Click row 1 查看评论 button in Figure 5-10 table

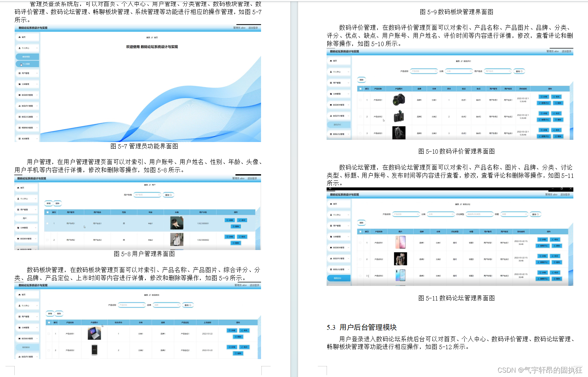(x=544, y=103)
